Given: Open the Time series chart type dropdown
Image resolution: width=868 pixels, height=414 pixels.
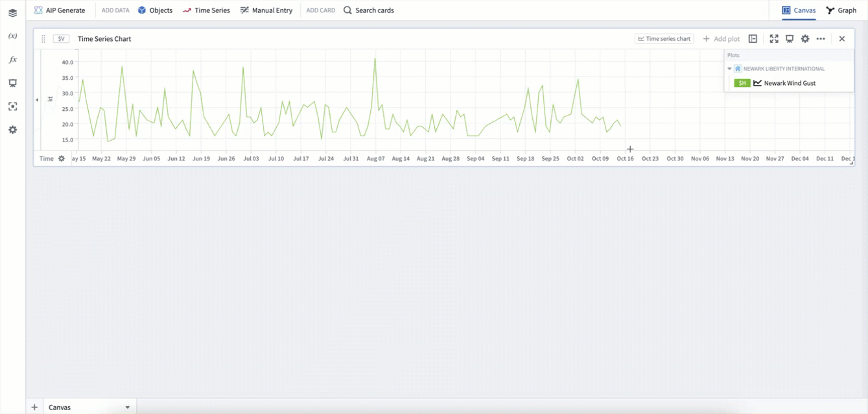Looking at the screenshot, I should [x=664, y=39].
